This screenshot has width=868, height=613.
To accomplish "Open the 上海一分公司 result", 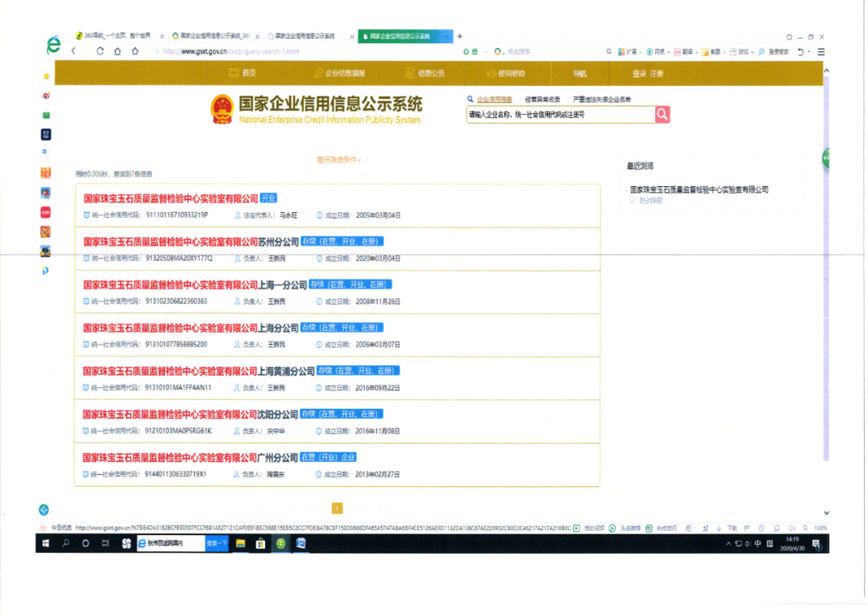I will pyautogui.click(x=194, y=285).
